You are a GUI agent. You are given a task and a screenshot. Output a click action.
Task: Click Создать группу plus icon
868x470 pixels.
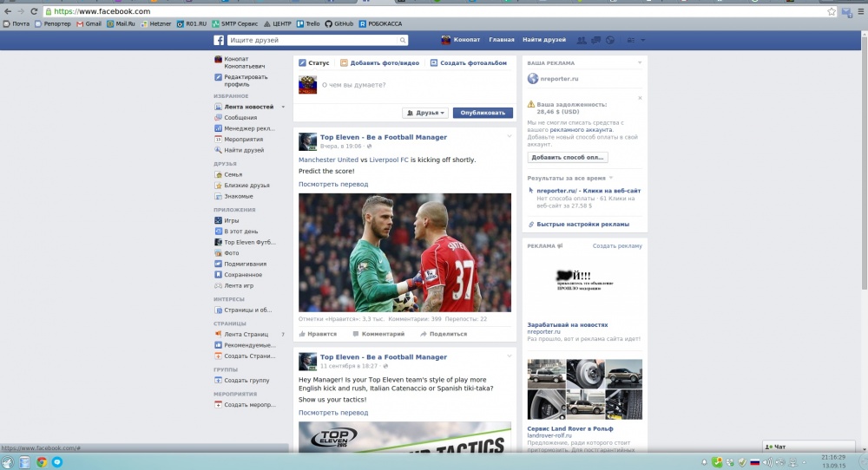218,381
